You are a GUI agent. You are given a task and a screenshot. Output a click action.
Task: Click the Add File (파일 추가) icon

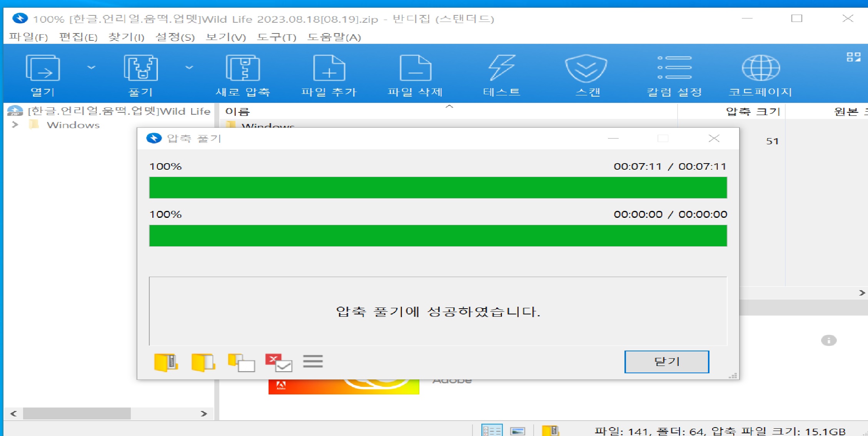coord(329,68)
